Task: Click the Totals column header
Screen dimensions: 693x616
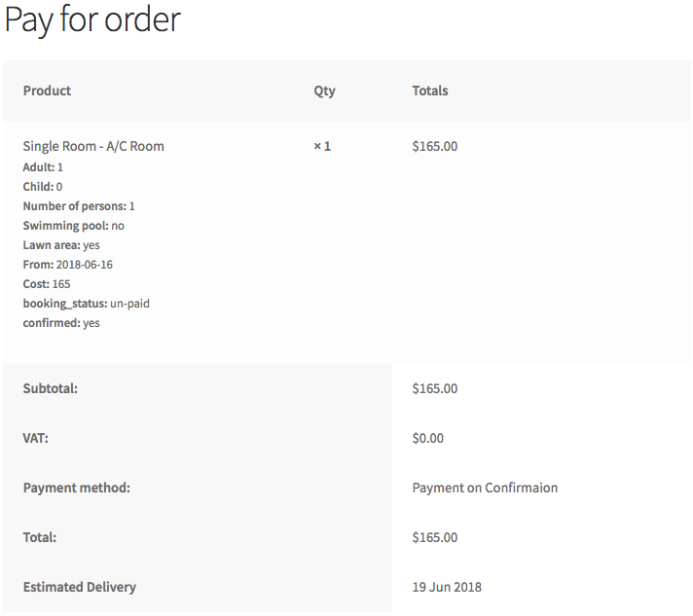Action: 430,91
